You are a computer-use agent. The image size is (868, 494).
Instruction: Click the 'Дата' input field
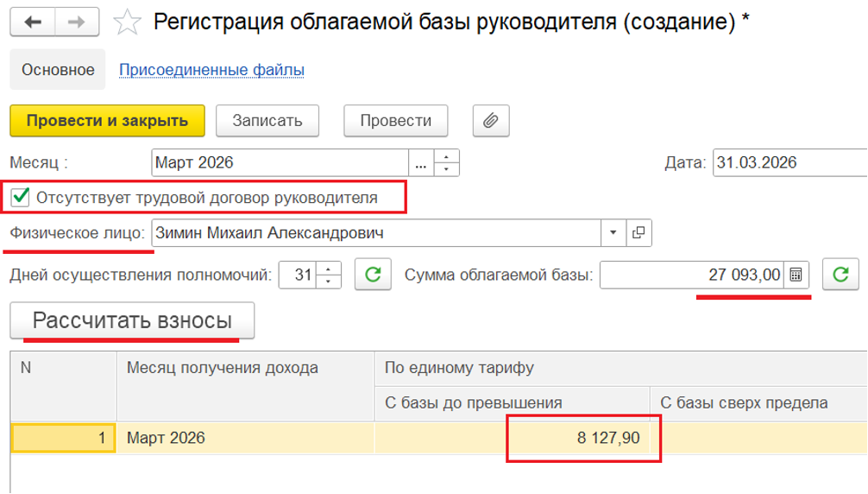pos(787,163)
